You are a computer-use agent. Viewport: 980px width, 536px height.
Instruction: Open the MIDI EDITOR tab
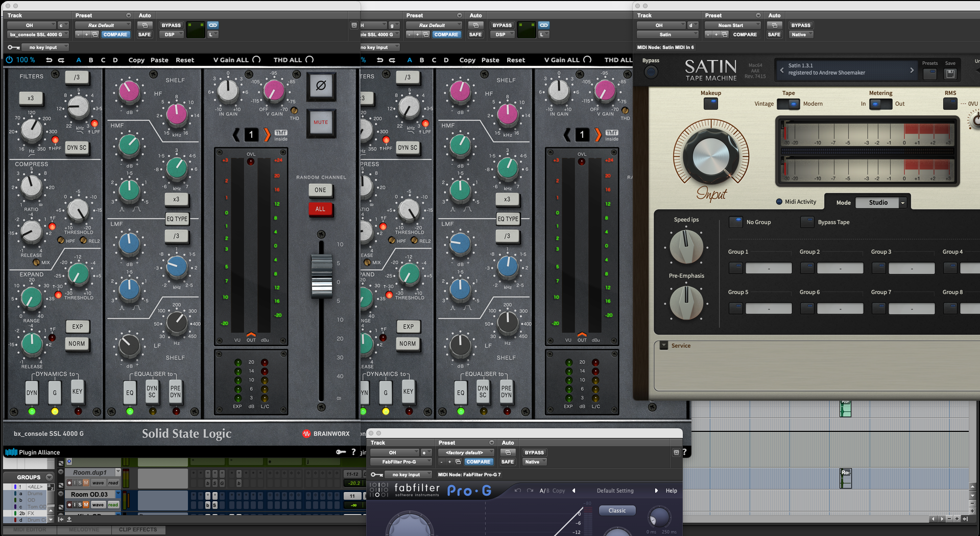tap(30, 529)
